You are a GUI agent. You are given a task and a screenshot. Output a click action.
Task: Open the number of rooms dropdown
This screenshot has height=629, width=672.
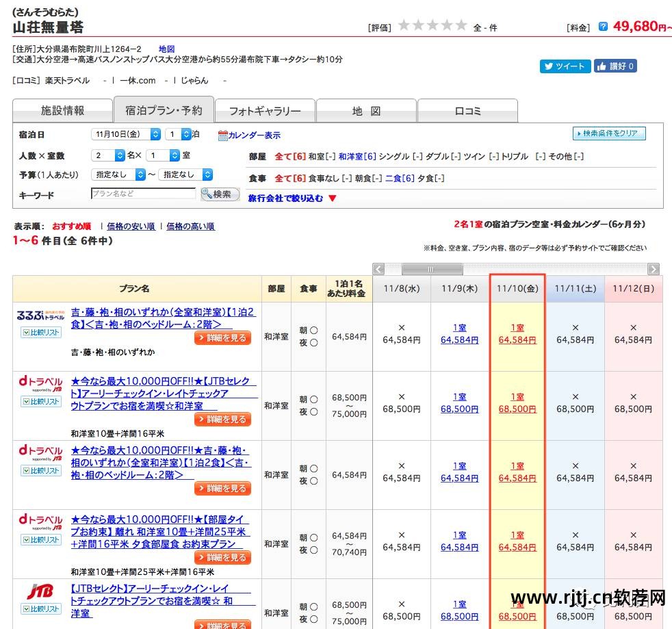coord(163,155)
